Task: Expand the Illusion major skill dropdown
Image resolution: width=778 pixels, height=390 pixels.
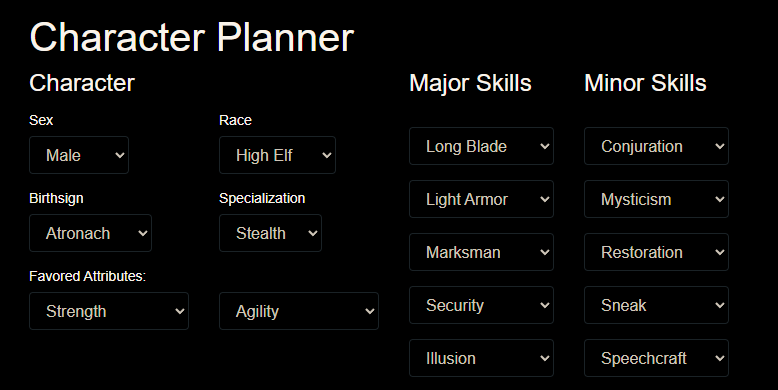Action: (481, 358)
